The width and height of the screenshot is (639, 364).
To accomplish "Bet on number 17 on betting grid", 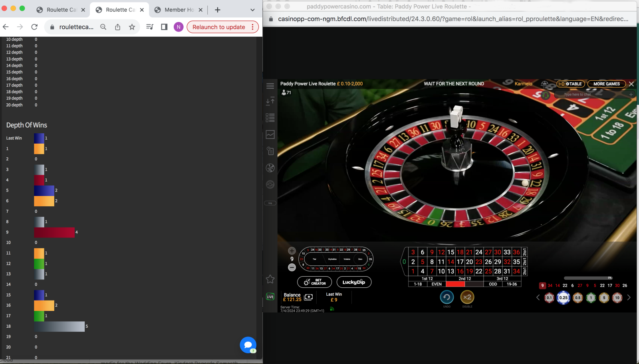I will (x=460, y=262).
